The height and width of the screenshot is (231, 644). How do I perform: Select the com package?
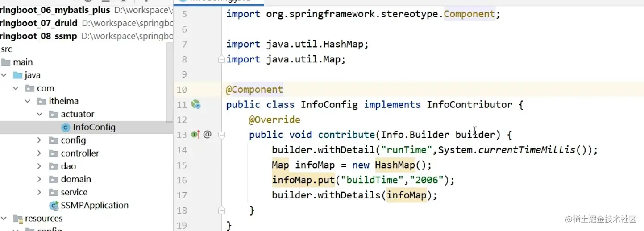click(45, 88)
